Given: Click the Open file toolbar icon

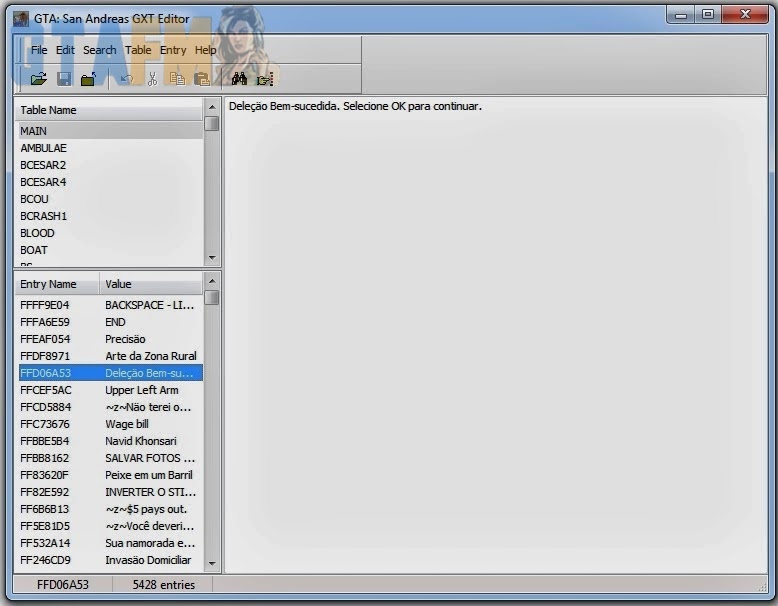Looking at the screenshot, I should tap(38, 79).
